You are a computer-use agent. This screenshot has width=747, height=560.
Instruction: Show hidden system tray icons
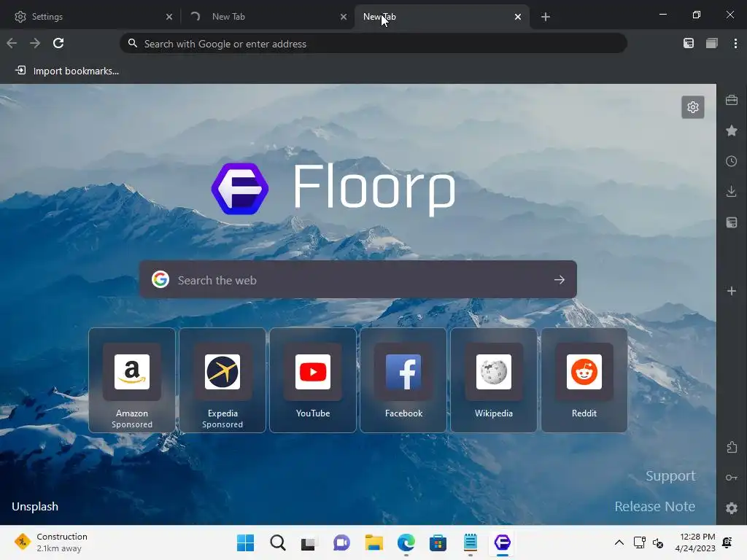619,542
